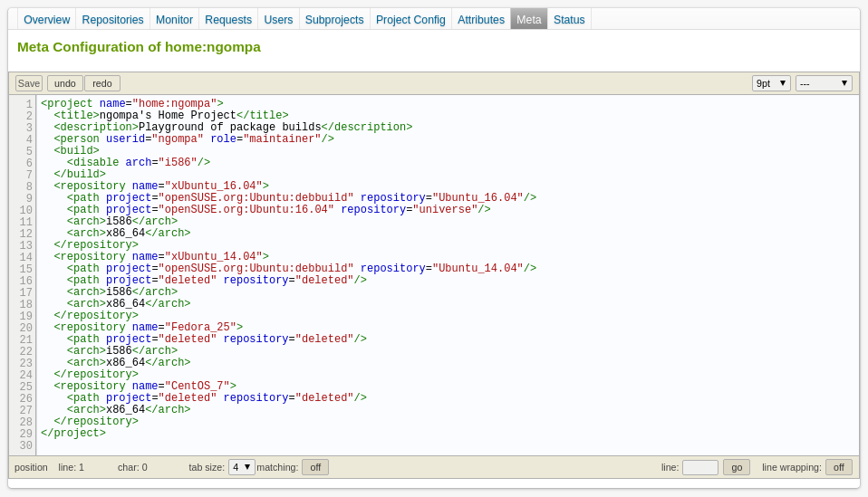868x497 pixels.
Task: Click repository value "Ubuntu_16.04" on line 9
Action: click(x=477, y=197)
